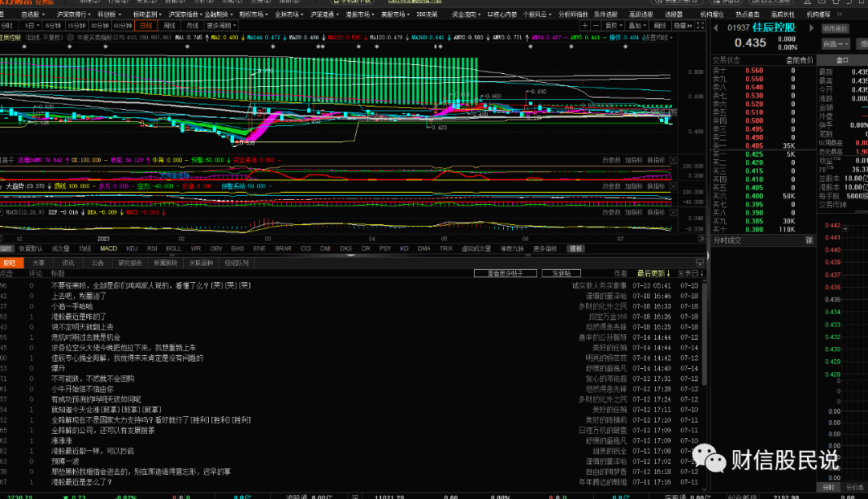Switch to 月线 period
The height and width of the screenshot is (499, 868).
tap(192, 26)
